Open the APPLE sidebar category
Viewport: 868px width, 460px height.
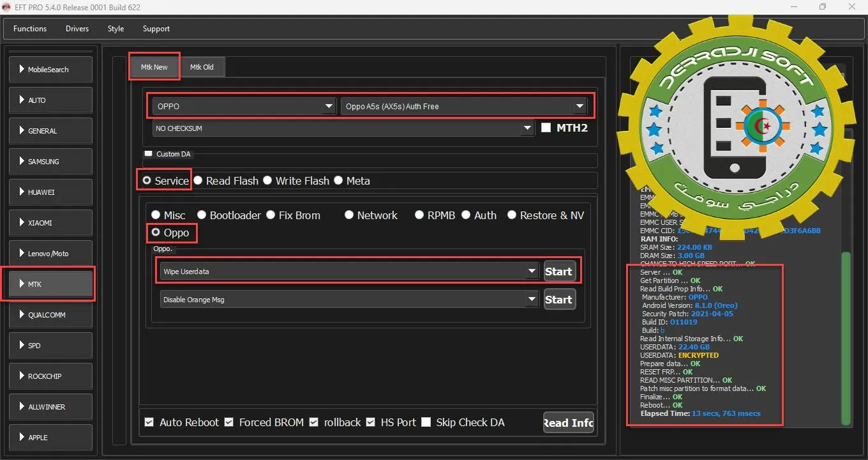coord(50,438)
